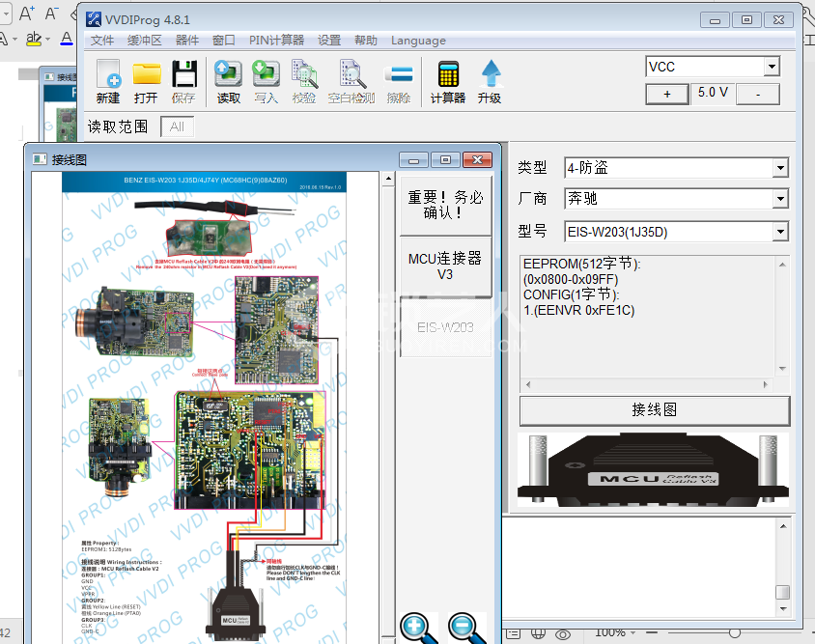Close the 接线图 wiring diagram window

(477, 159)
